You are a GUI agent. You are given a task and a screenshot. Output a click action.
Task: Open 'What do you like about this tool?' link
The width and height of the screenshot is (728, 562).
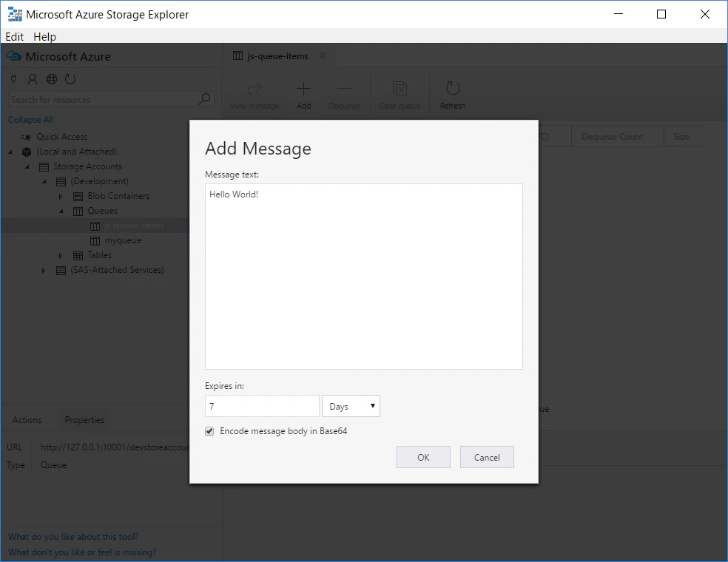[73, 536]
